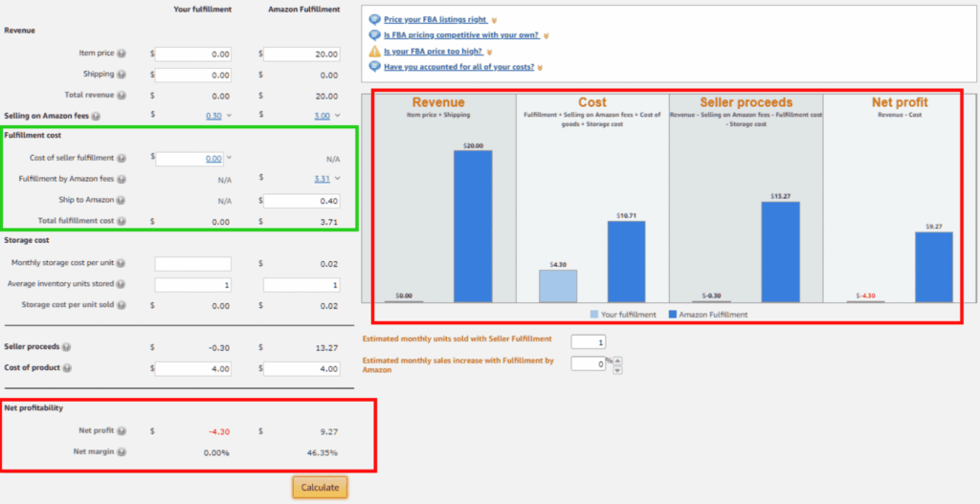Click the help icon beside Shipping
980x504 pixels.
tap(122, 75)
